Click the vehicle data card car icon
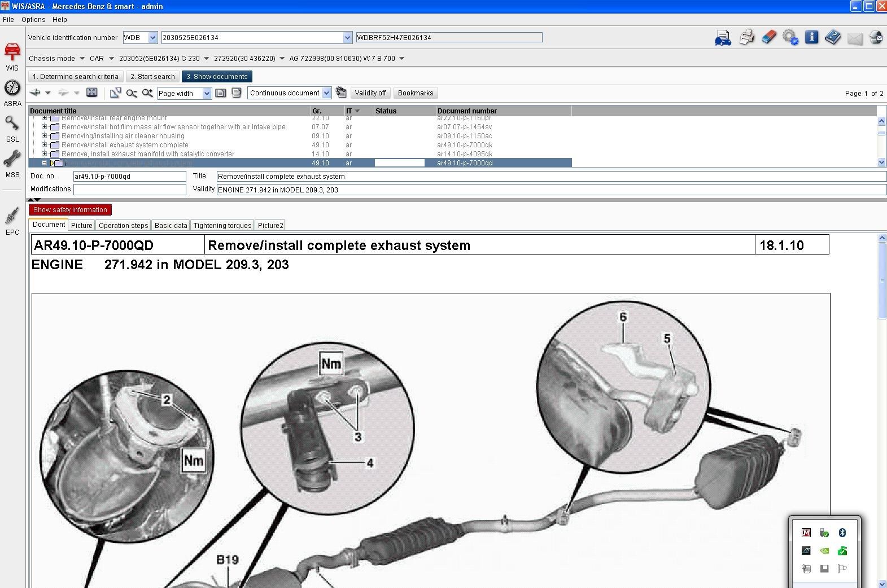887x588 pixels. [x=723, y=38]
